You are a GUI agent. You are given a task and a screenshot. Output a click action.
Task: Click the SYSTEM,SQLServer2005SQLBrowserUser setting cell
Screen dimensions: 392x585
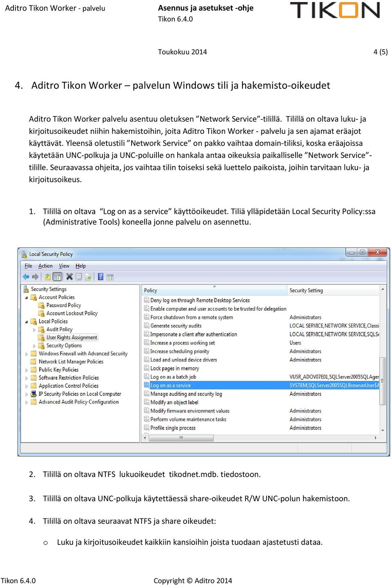click(334, 386)
